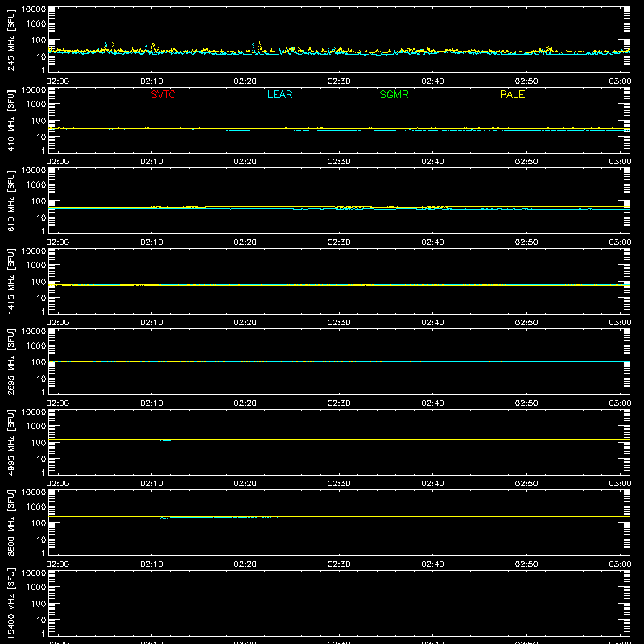Click the cyan LEAR station legend label

coord(279,94)
